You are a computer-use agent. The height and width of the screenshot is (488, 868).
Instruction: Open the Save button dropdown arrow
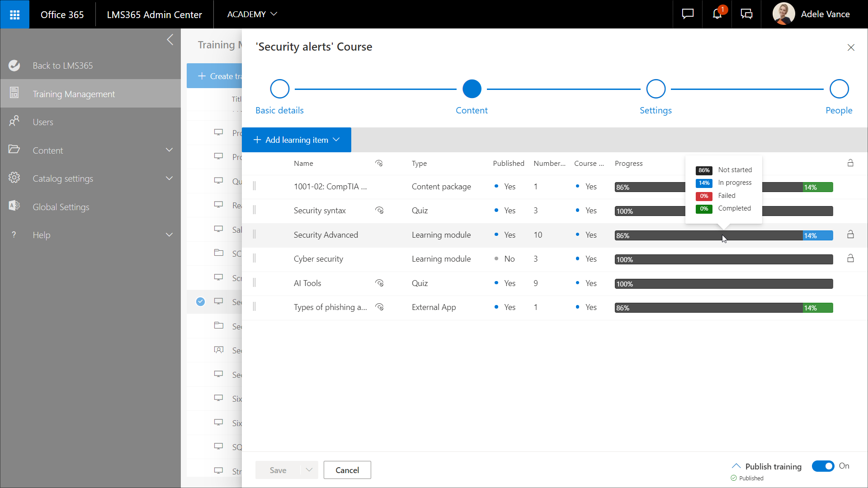[x=309, y=470]
